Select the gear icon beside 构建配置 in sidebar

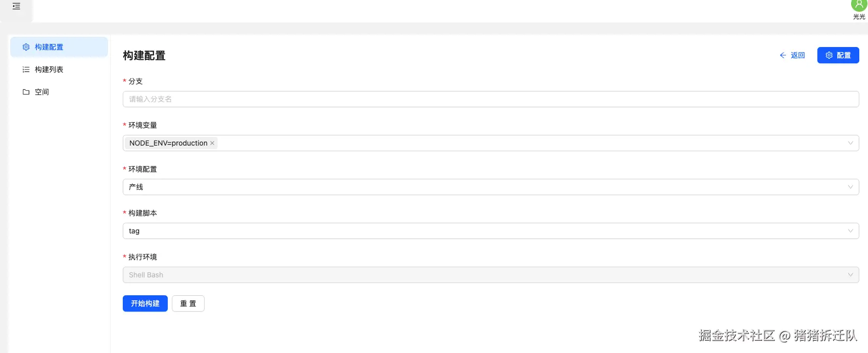coord(26,46)
